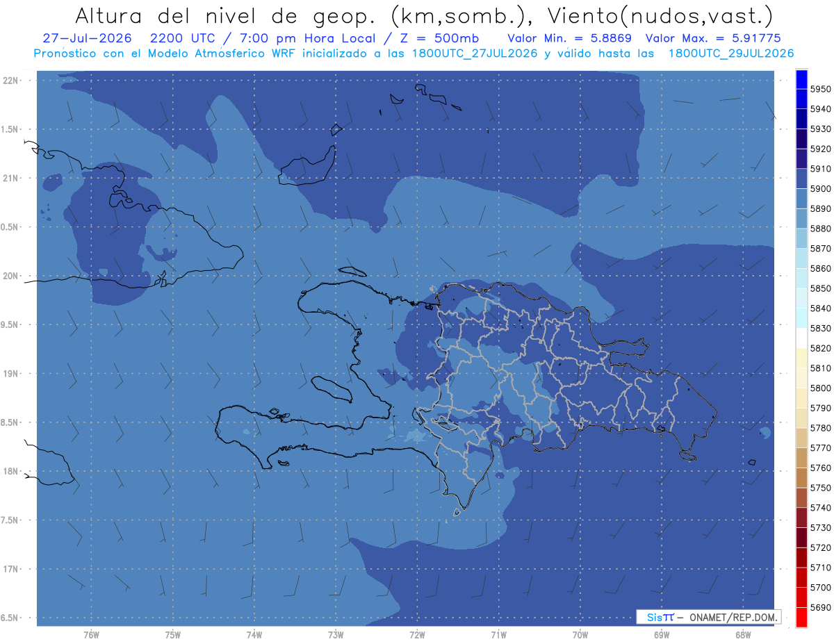The image size is (834, 644).
Task: Select the colorbar swatch between 5880 and 5890
Action: coord(801,219)
